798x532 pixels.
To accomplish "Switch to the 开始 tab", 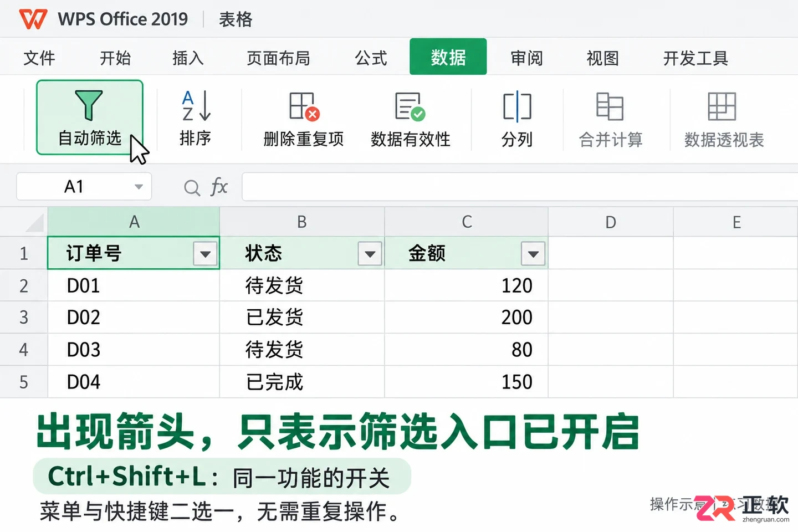I will [x=115, y=58].
